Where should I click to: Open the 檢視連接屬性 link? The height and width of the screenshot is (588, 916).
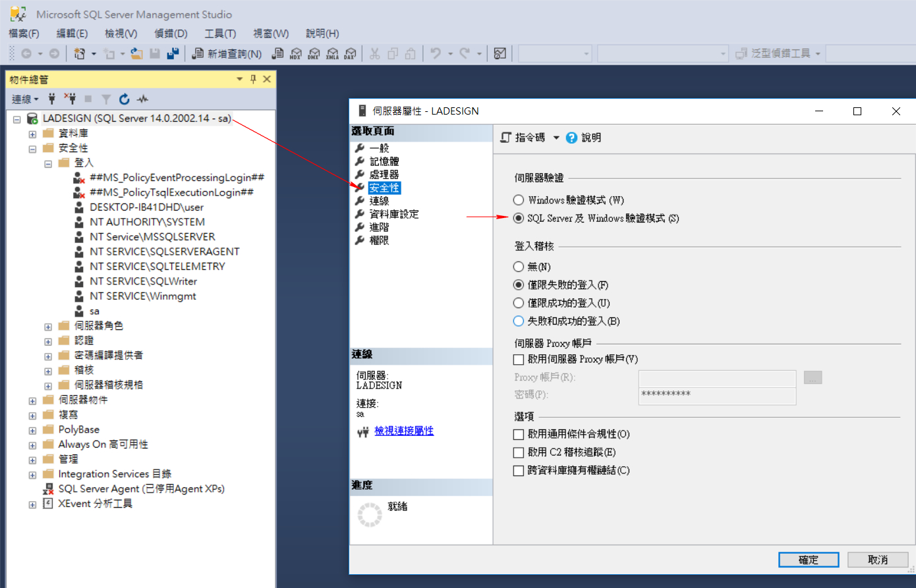pos(404,431)
